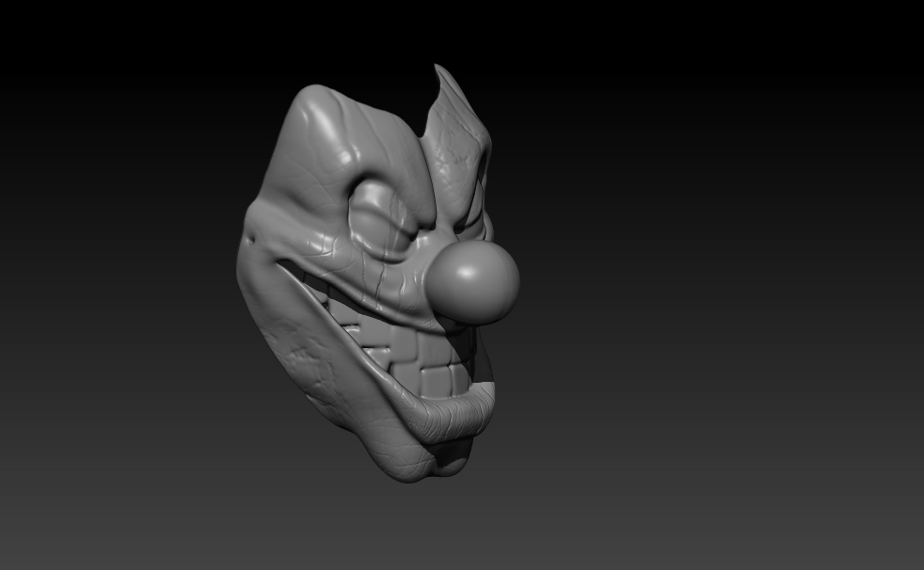Click the empty canvas left of the model
The width and height of the screenshot is (924, 570).
pos(122,282)
